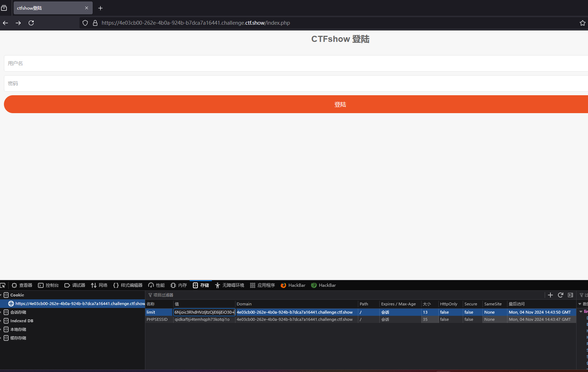588x372 pixels.
Task: Click the 用户名 username field
Action: pos(296,63)
